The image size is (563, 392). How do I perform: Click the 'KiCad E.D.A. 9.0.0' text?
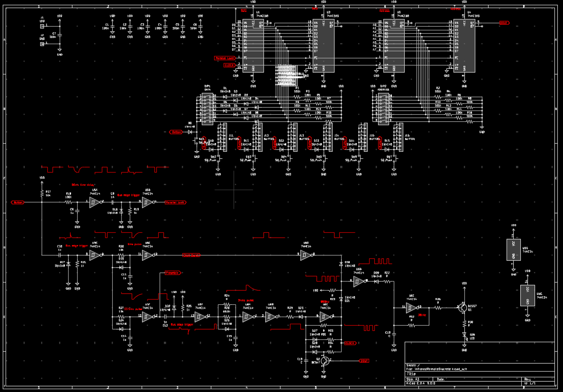point(421,383)
